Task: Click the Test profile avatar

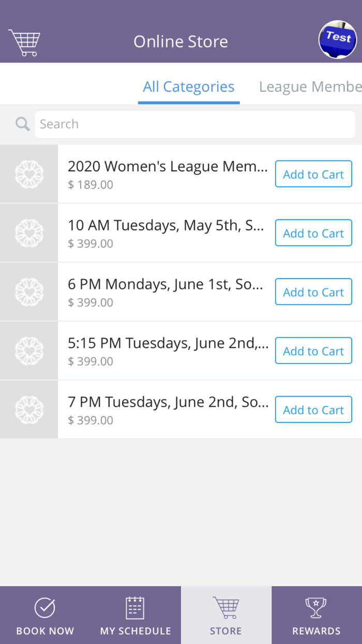Action: (337, 39)
